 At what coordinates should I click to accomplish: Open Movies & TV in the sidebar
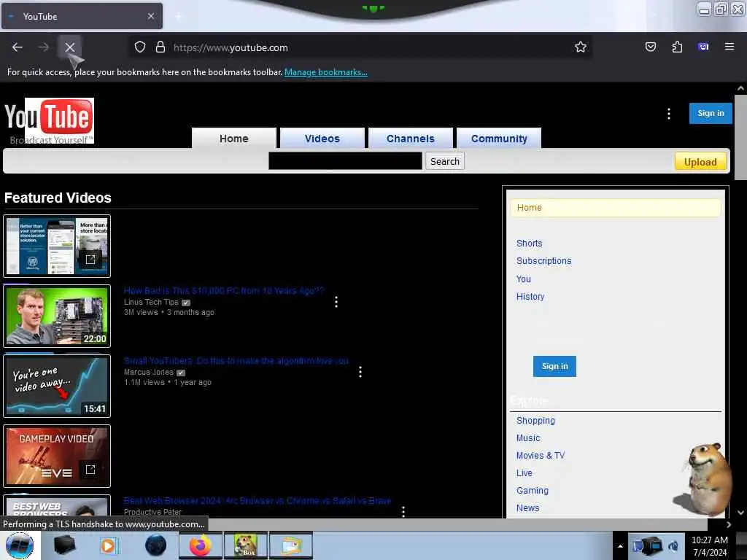point(541,456)
